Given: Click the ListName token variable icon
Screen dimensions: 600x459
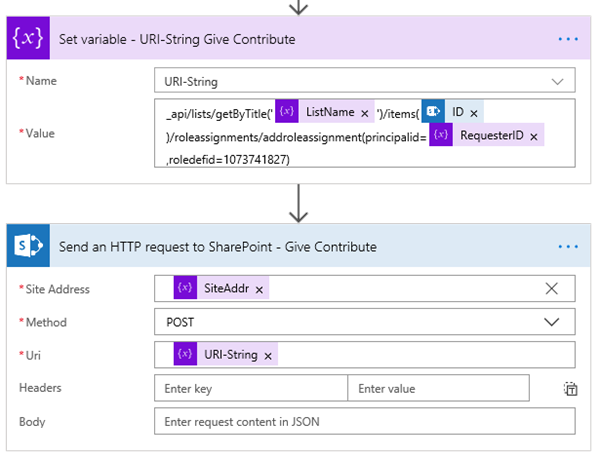Looking at the screenshot, I should 287,112.
